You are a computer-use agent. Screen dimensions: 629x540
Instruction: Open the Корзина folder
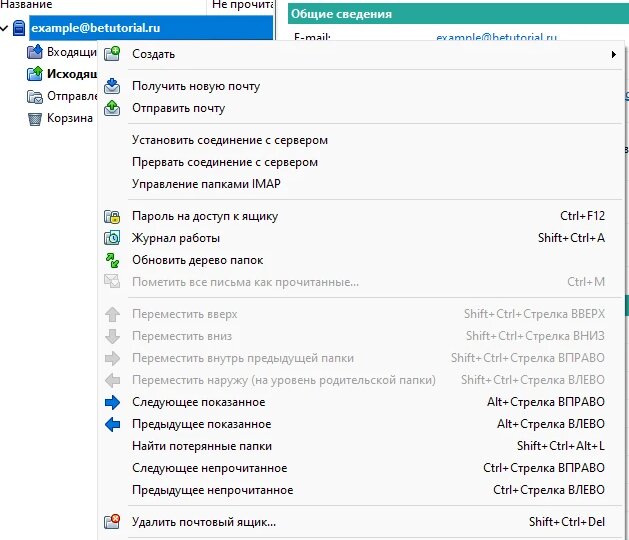coord(70,118)
